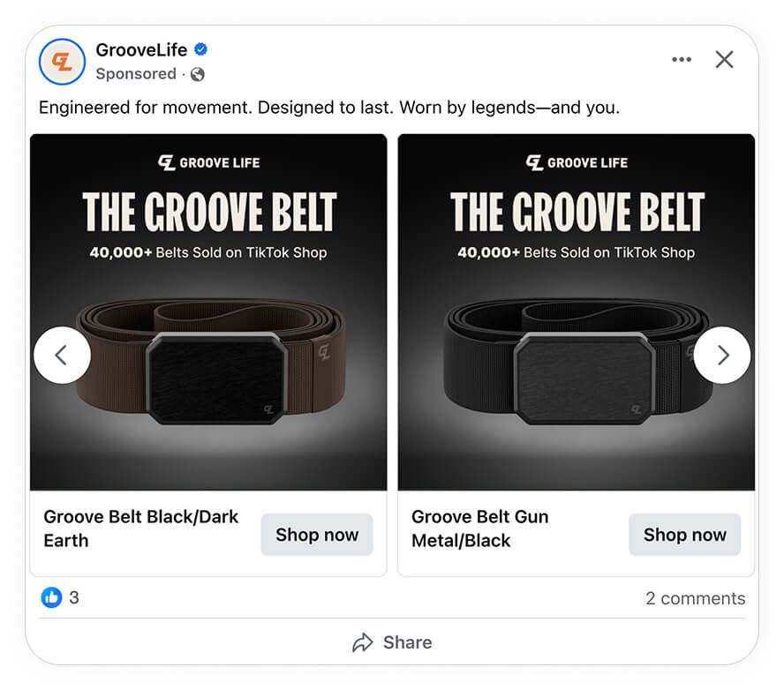Viewport: 784px width, 690px height.
Task: Click the ad headline text about Engineered for movement
Action: click(329, 108)
